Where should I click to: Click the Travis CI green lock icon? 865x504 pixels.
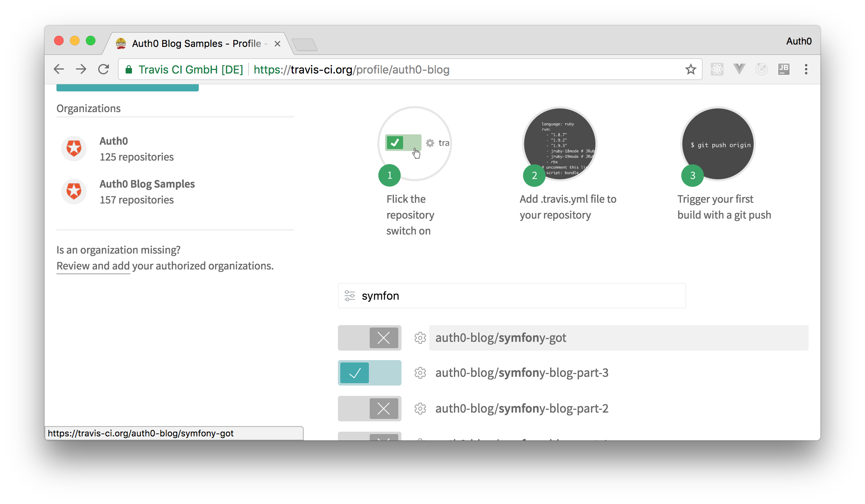tap(129, 70)
